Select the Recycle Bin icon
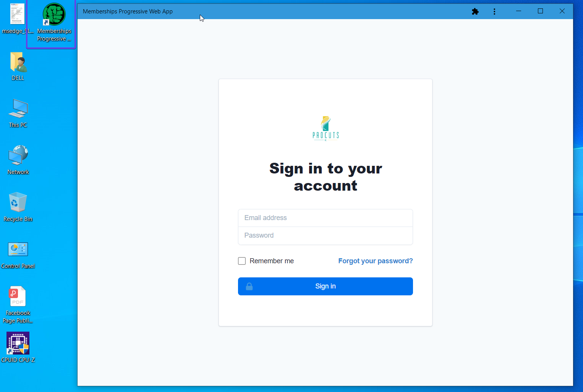The width and height of the screenshot is (583, 392). point(18,207)
